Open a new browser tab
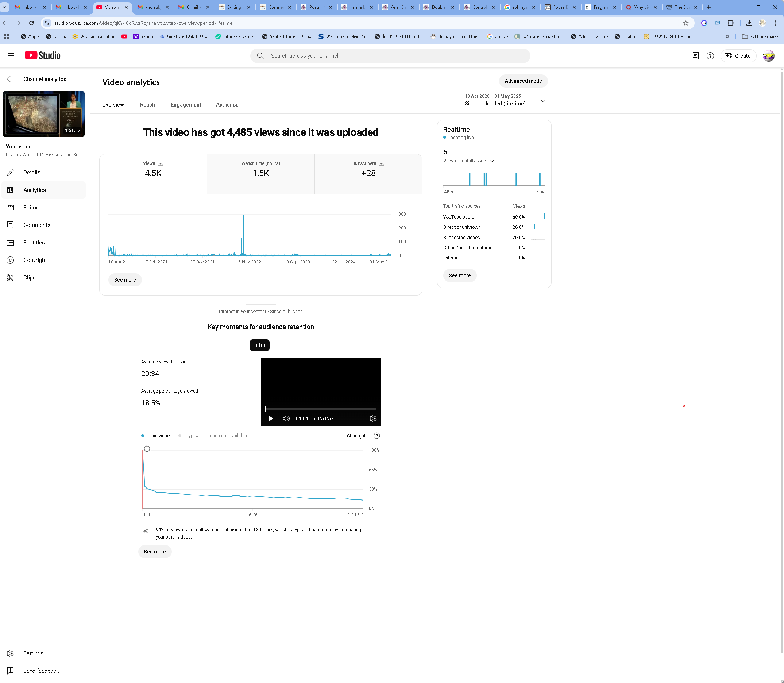 pos(709,7)
